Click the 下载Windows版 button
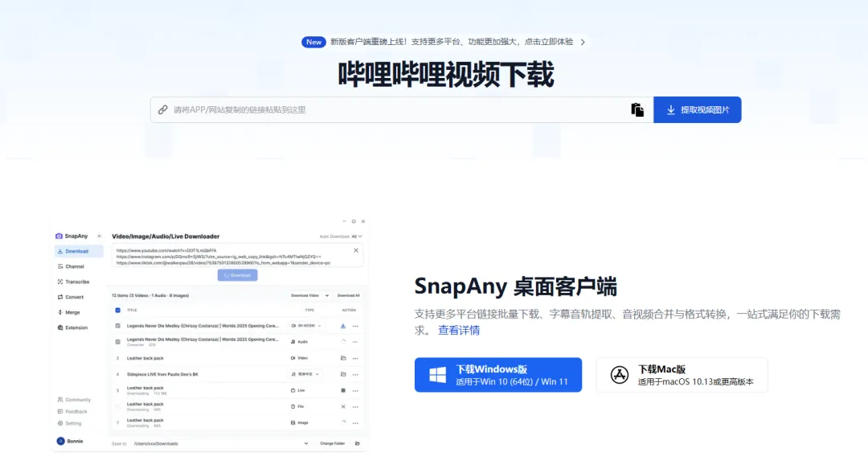Screen dimensions: 868x465 pyautogui.click(x=498, y=375)
